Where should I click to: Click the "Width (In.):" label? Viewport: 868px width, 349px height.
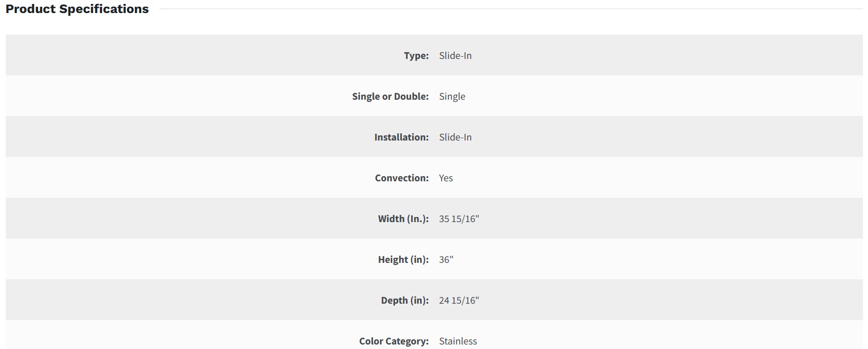click(x=403, y=219)
